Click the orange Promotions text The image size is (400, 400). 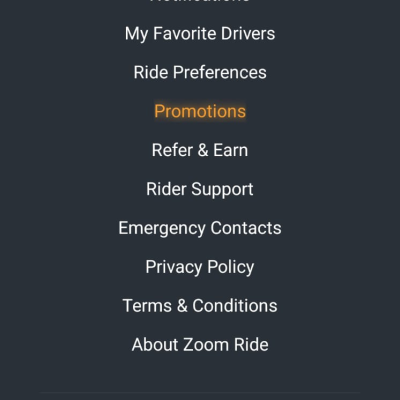point(200,111)
